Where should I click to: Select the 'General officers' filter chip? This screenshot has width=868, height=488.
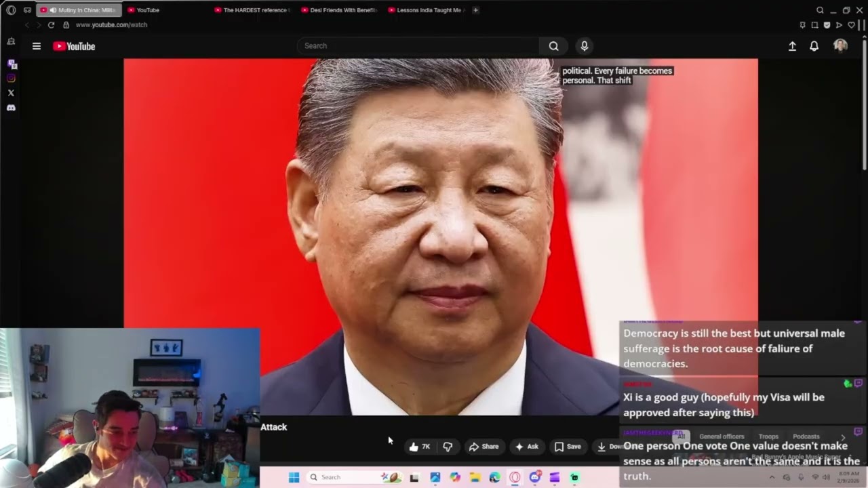click(x=722, y=436)
